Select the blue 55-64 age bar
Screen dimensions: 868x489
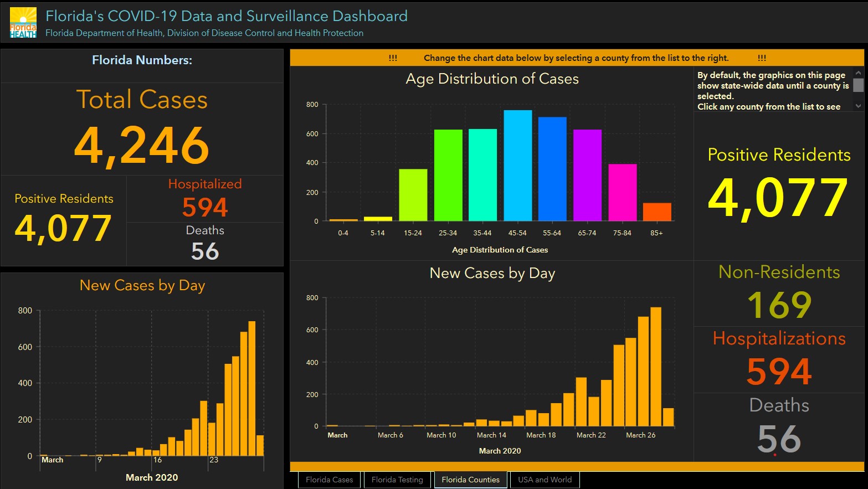552,169
